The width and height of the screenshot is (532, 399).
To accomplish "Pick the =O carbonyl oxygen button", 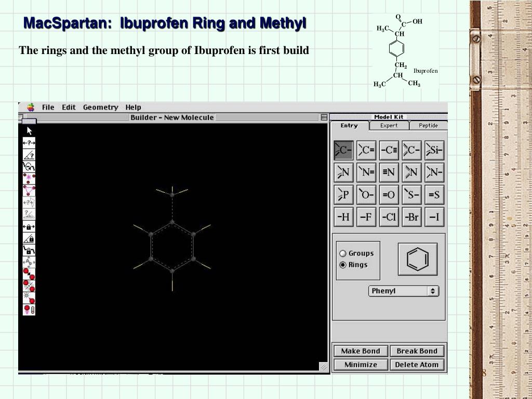I will 389,195.
